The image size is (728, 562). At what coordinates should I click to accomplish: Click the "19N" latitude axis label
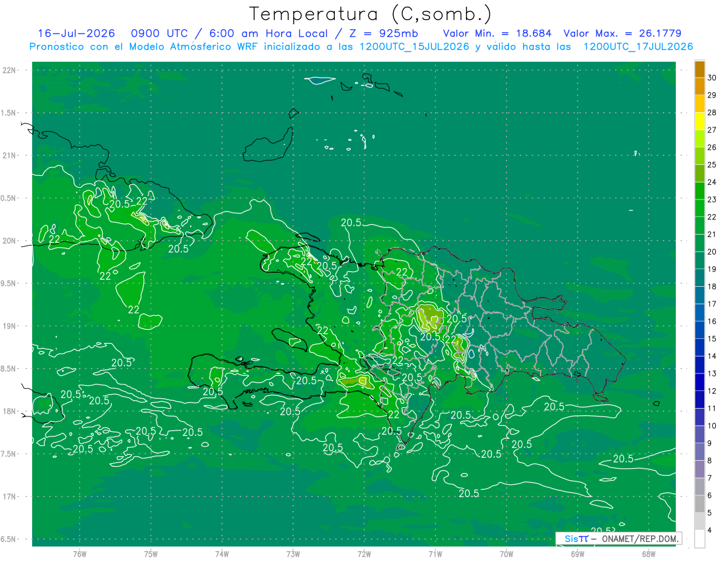pos(10,326)
